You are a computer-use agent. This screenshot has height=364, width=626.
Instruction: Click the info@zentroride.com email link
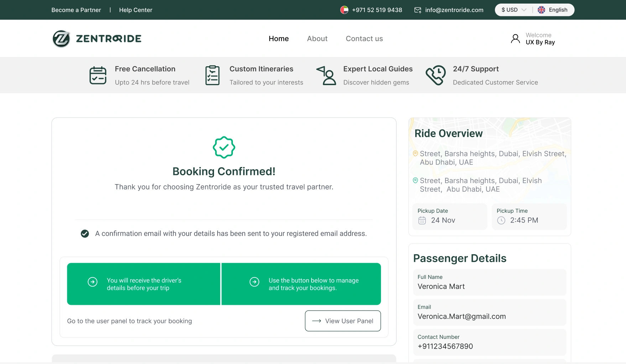pos(454,10)
